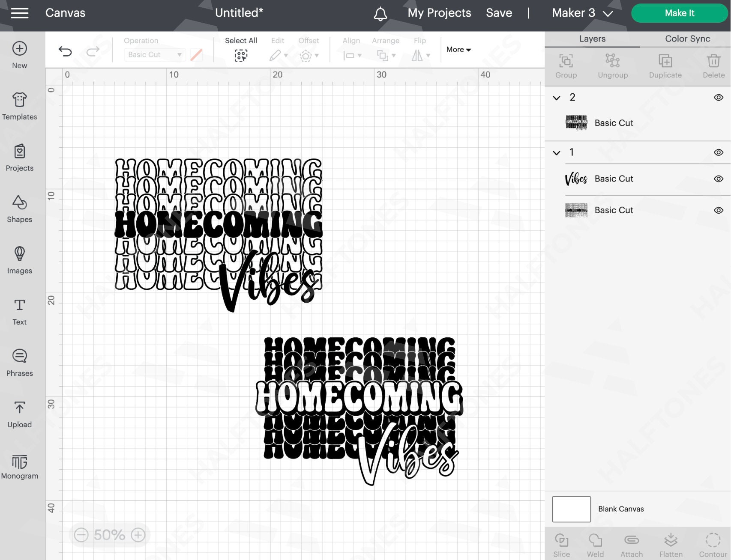The height and width of the screenshot is (560, 731).
Task: Select the Flatten tool
Action: point(670,544)
